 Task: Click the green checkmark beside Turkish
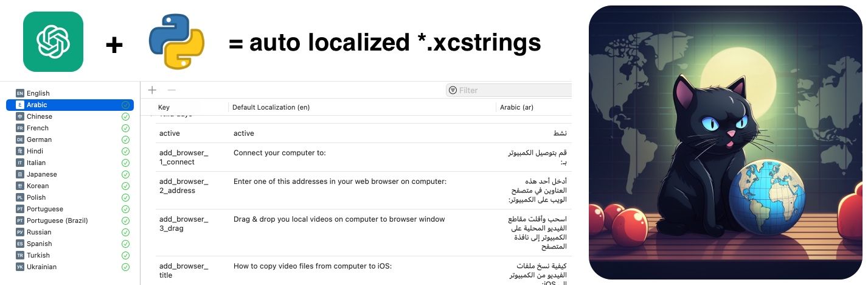click(x=125, y=255)
